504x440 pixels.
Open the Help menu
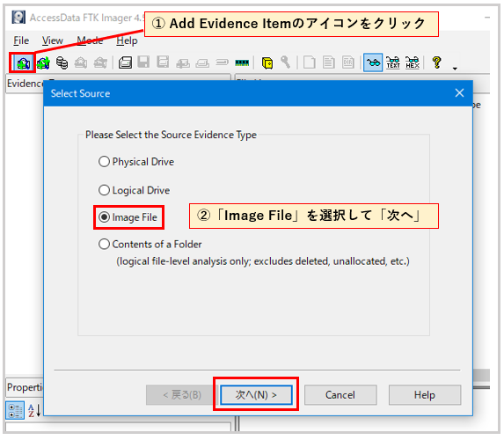point(127,40)
